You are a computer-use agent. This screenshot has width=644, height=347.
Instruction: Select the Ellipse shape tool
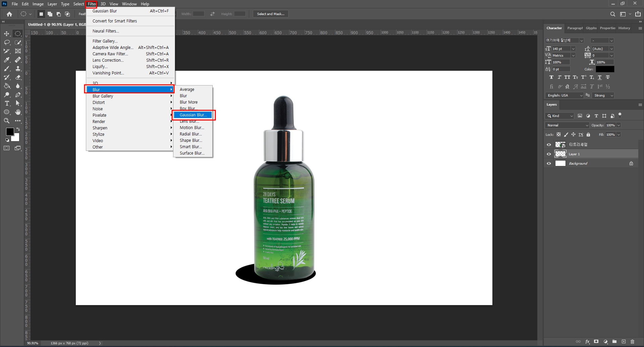[x=7, y=112]
